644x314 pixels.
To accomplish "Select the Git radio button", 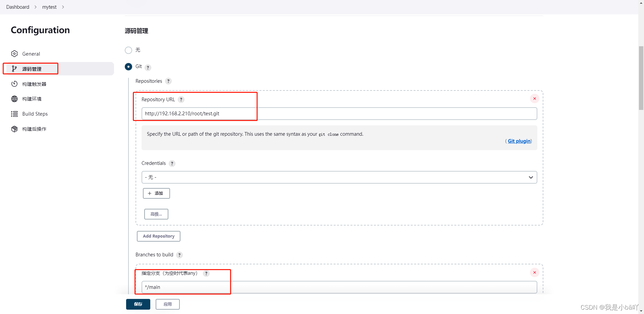I will click(128, 67).
